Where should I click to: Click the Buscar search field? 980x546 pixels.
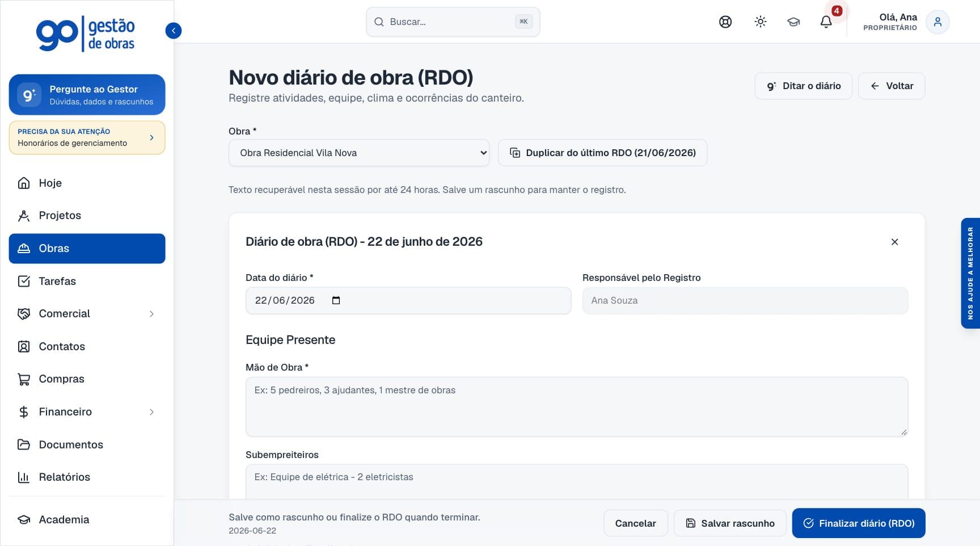pos(453,22)
